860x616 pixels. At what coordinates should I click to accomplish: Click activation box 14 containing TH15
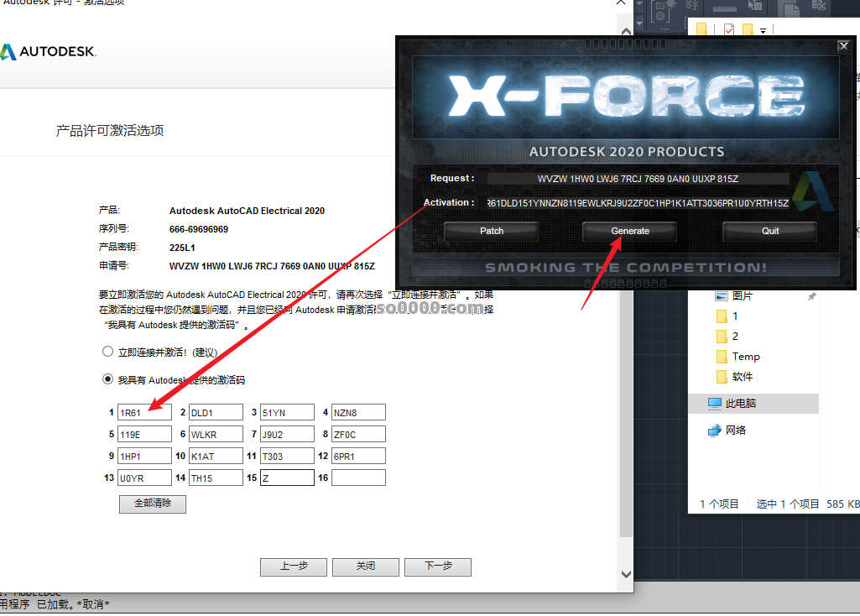(x=216, y=478)
